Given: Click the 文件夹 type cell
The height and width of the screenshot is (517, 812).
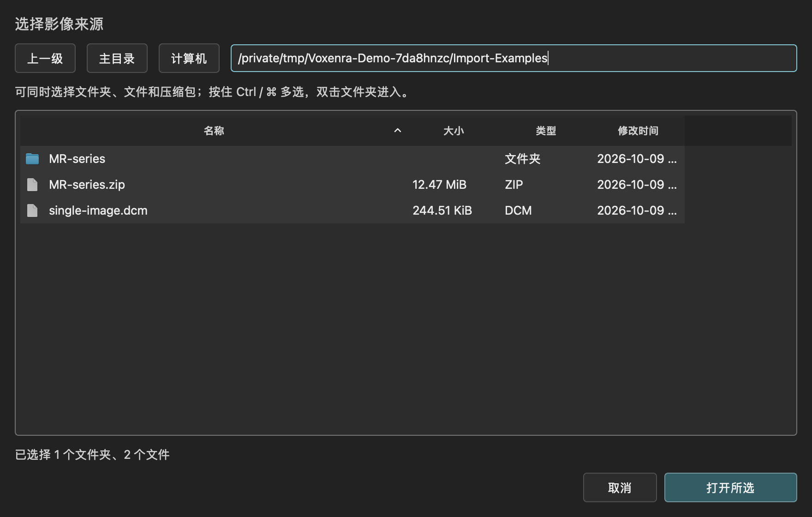Looking at the screenshot, I should coord(522,159).
